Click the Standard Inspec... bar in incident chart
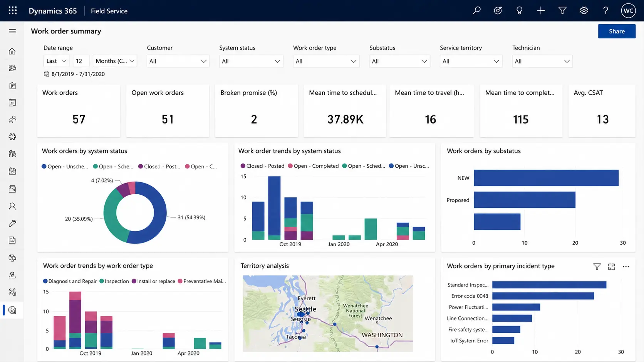Image resolution: width=644 pixels, height=362 pixels. click(x=549, y=285)
